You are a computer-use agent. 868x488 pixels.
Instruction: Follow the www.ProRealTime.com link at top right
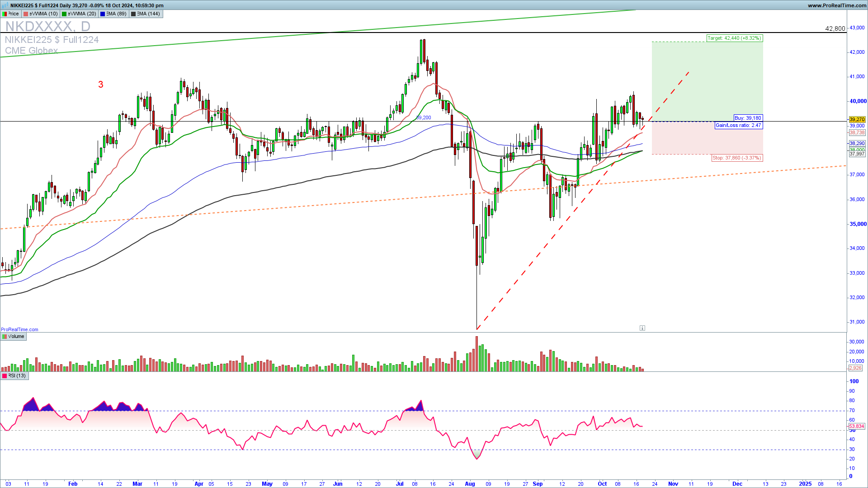837,5
